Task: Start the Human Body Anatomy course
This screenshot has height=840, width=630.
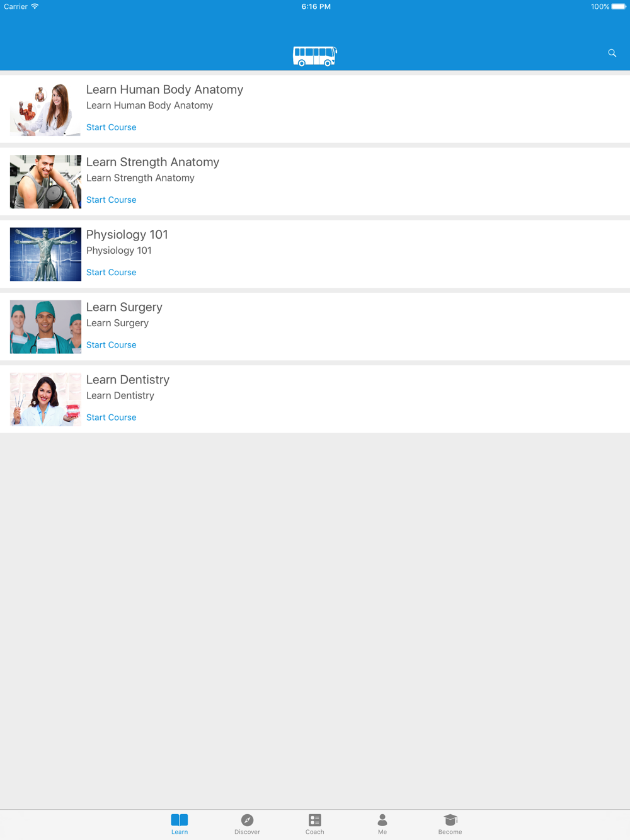Action: coord(111,127)
